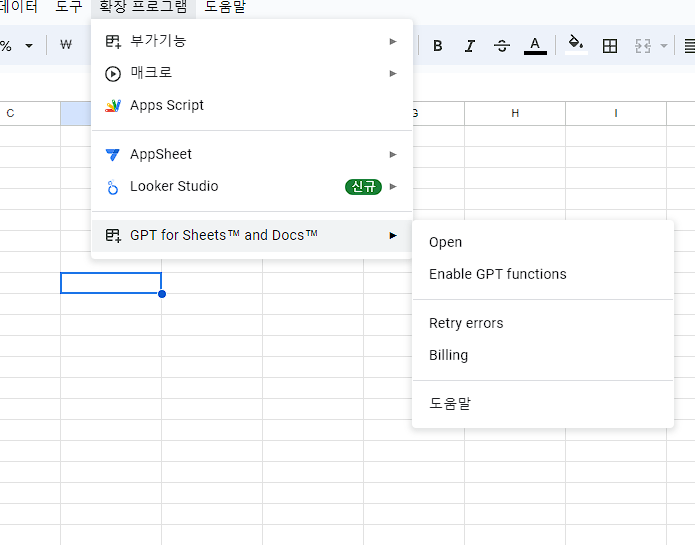Open the 데이터 menu
695x545 pixels.
point(18,6)
